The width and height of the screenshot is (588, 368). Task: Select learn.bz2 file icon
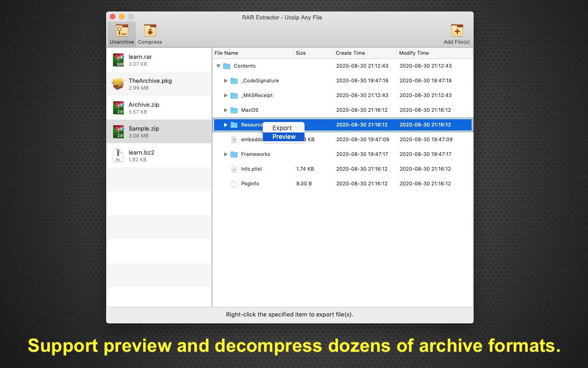(x=118, y=155)
